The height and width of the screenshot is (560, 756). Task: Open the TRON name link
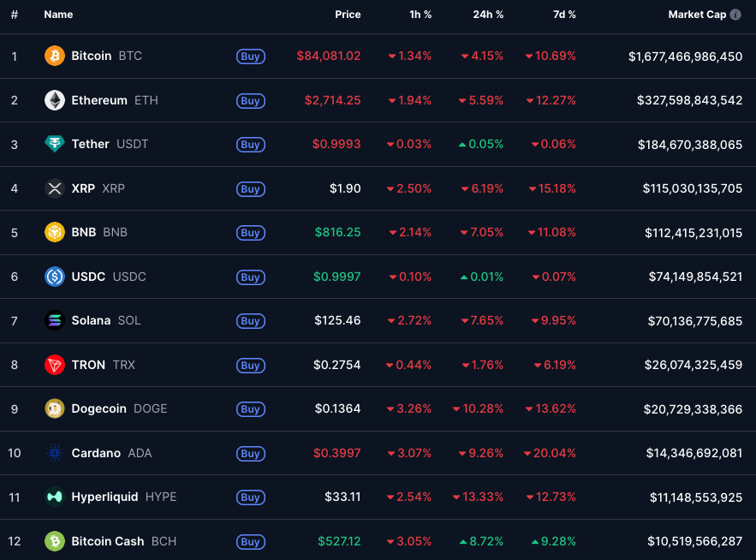88,365
